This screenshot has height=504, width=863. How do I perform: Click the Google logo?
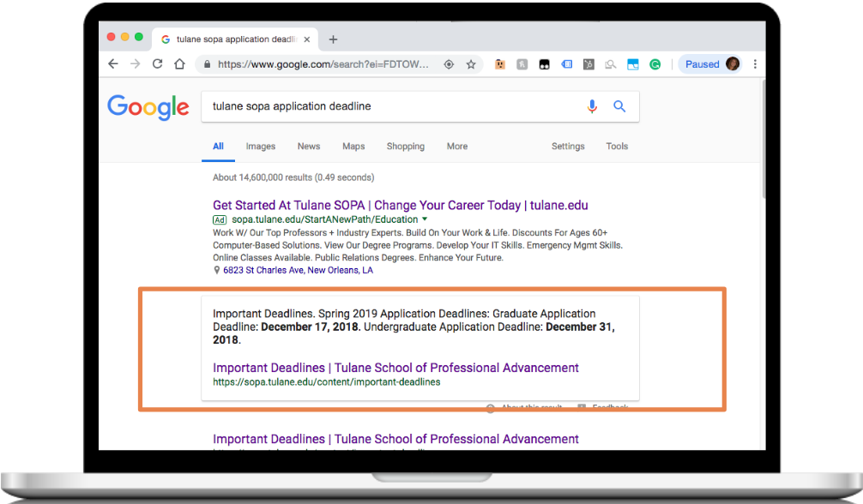pyautogui.click(x=148, y=107)
